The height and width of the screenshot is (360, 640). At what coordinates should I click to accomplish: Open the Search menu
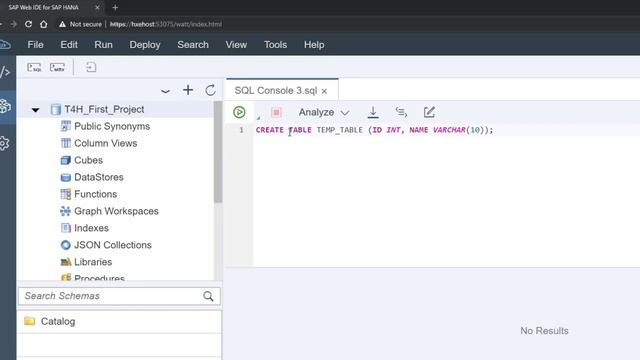193,45
